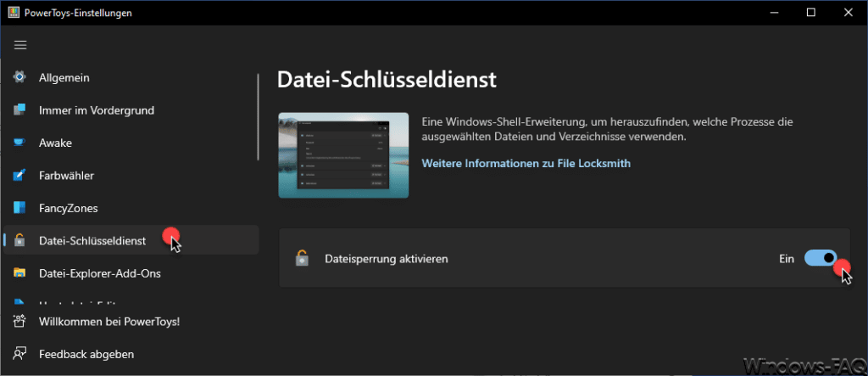Minimize the PowerToys-Einstellungen window
The height and width of the screenshot is (376, 868).
(x=775, y=12)
